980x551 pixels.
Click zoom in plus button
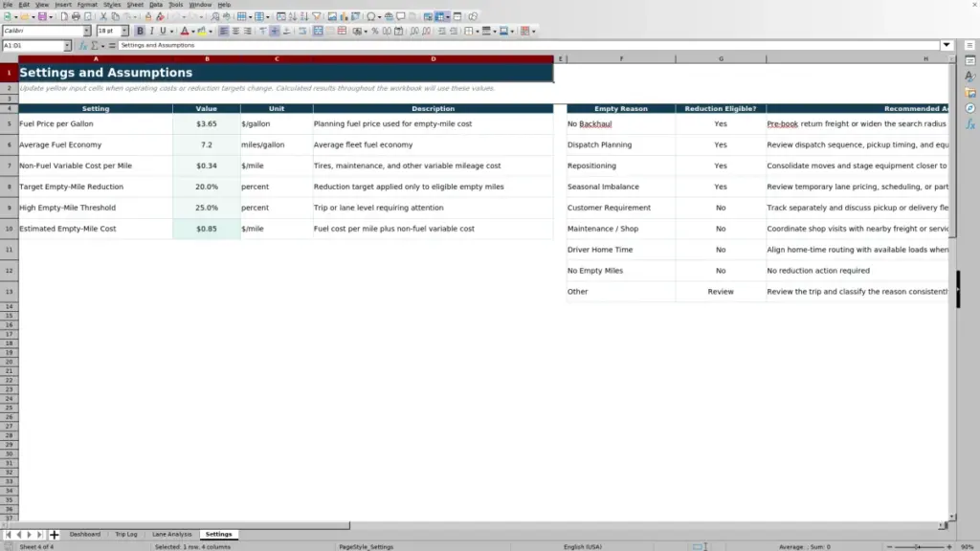[x=948, y=546]
